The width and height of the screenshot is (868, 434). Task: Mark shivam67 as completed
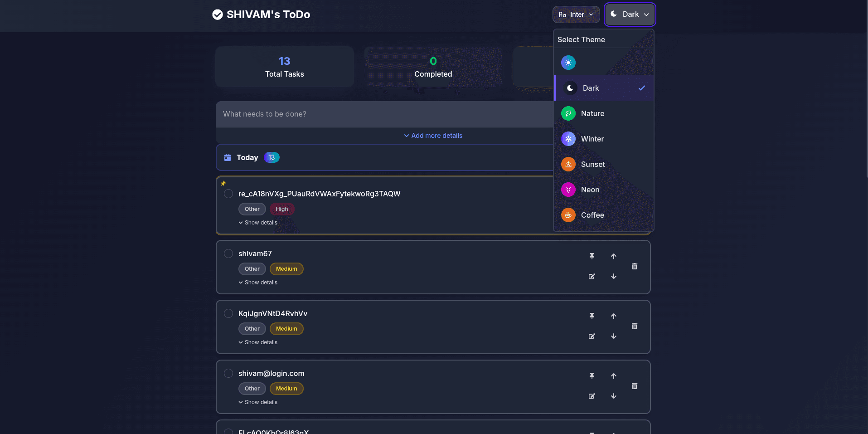228,254
